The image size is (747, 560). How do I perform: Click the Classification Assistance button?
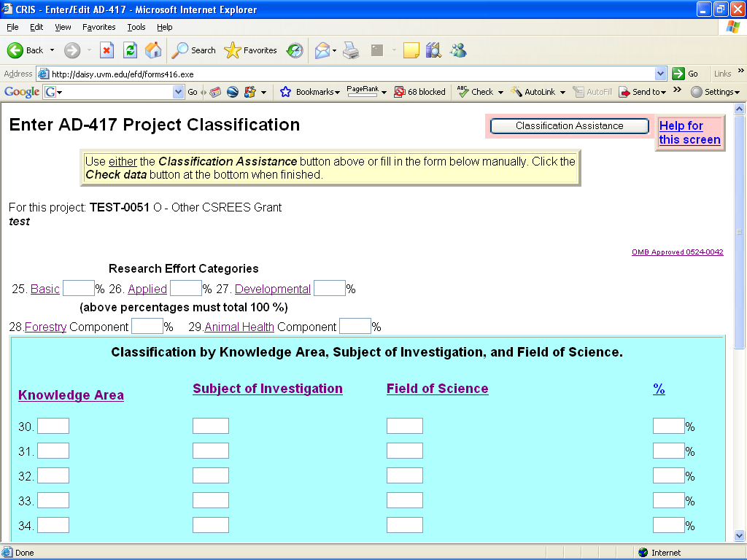pos(569,126)
